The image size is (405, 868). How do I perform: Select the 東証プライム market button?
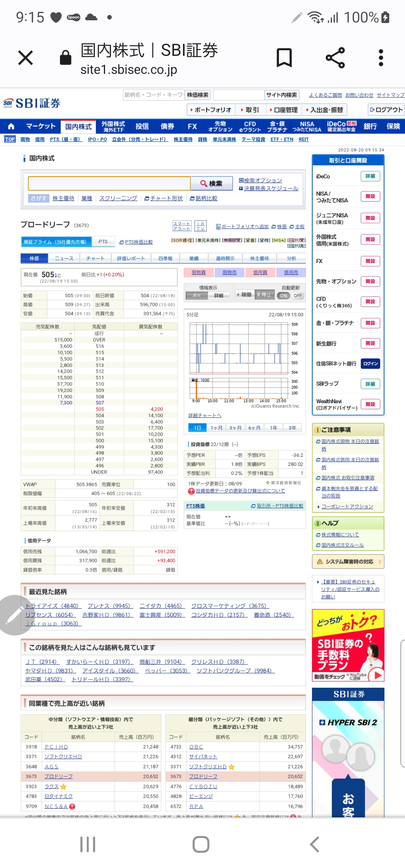pyautogui.click(x=55, y=242)
